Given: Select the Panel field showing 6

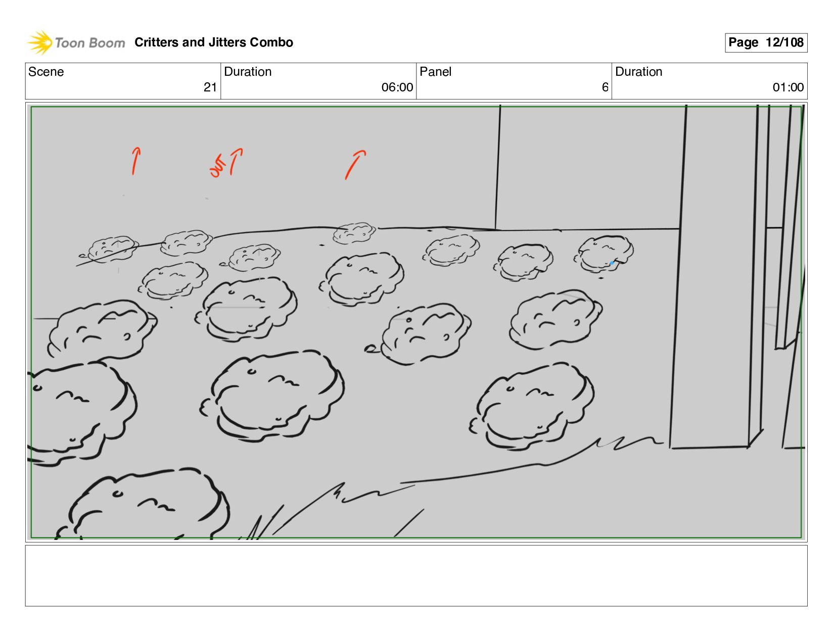Looking at the screenshot, I should click(514, 81).
